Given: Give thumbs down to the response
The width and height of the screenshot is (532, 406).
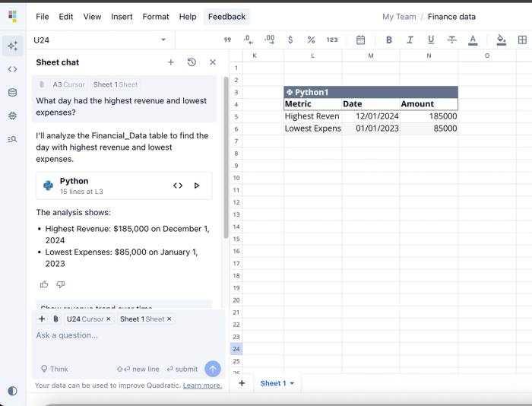Looking at the screenshot, I should coord(60,284).
